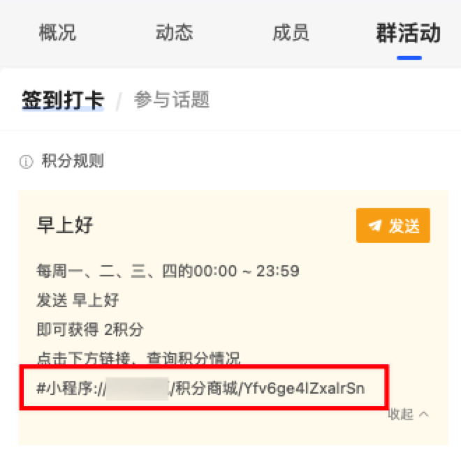Viewport: 461px width, 476px height.
Task: Click the 早上好 check-in title
Action: tap(65, 225)
